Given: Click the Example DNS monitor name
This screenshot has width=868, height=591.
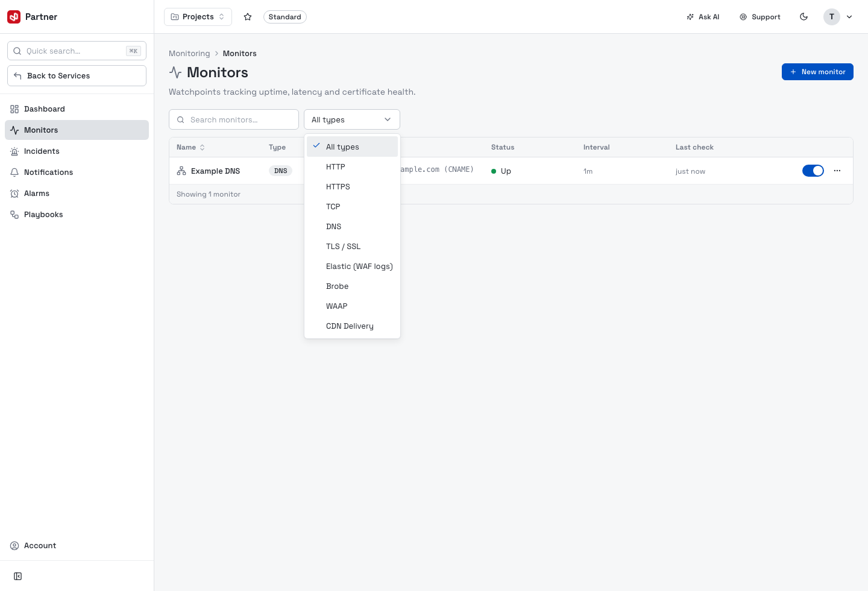Looking at the screenshot, I should coord(215,171).
